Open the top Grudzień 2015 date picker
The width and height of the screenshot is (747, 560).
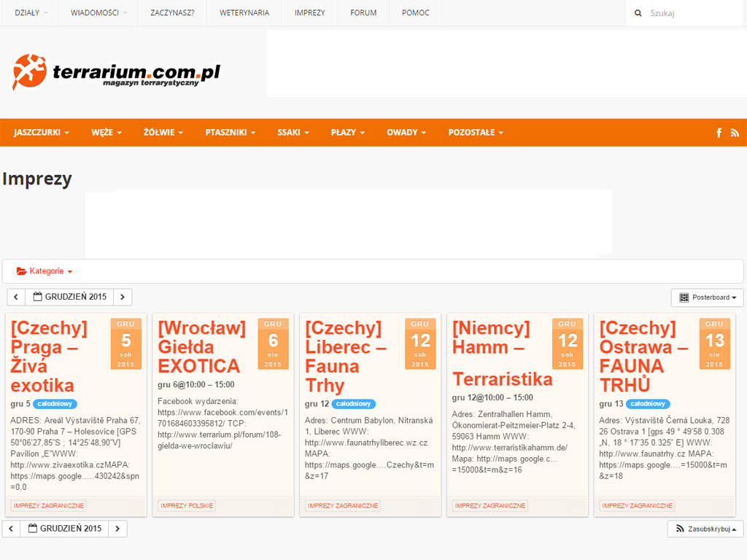[x=69, y=297]
